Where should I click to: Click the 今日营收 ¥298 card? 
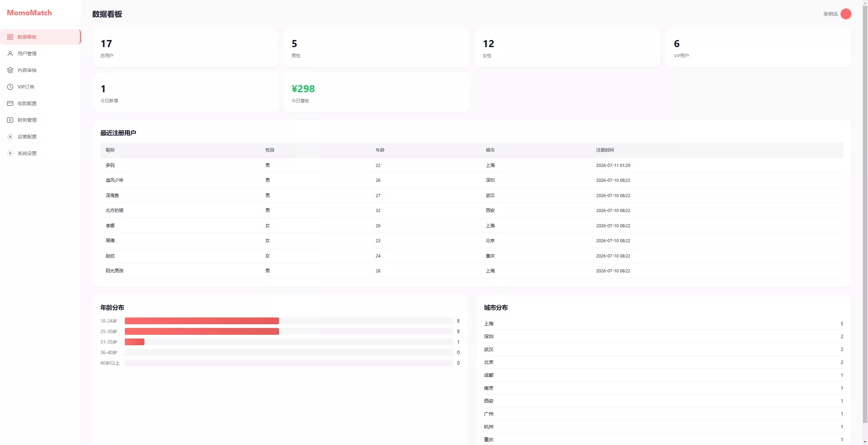(x=376, y=92)
